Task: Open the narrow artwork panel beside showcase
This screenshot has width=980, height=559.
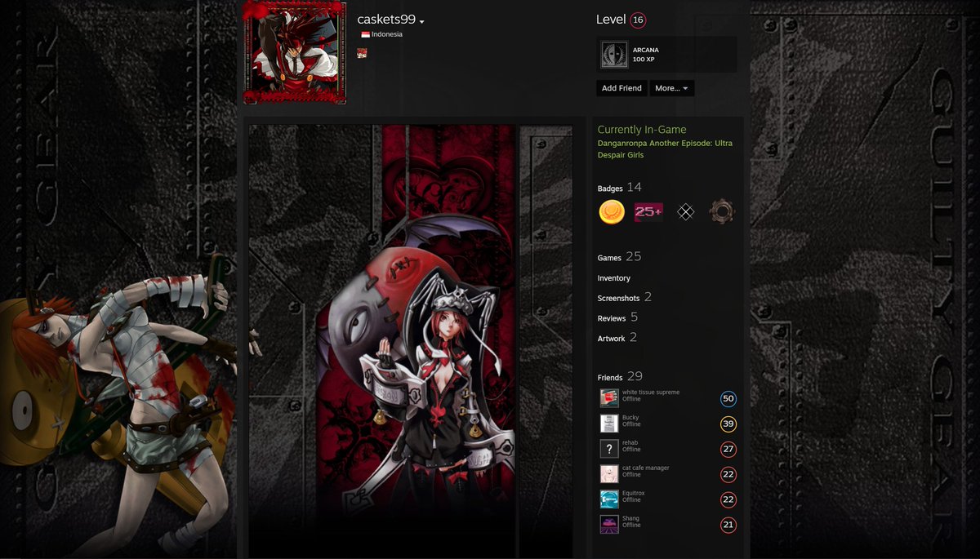Action: point(546,341)
